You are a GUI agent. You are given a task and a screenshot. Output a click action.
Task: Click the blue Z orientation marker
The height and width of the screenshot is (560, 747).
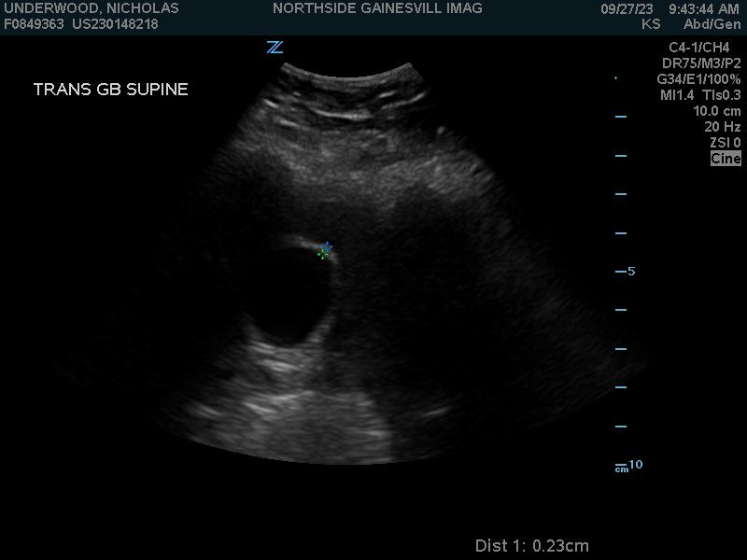[x=275, y=48]
